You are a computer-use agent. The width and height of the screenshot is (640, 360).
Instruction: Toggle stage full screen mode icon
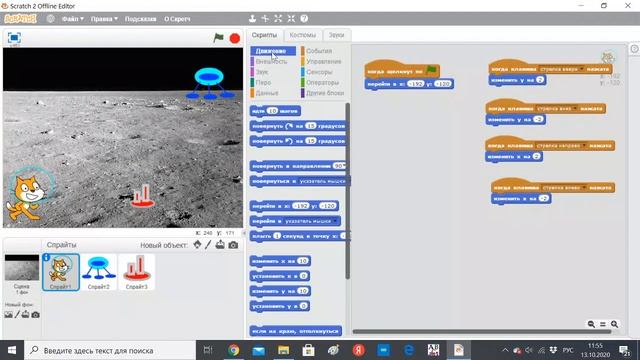14,38
